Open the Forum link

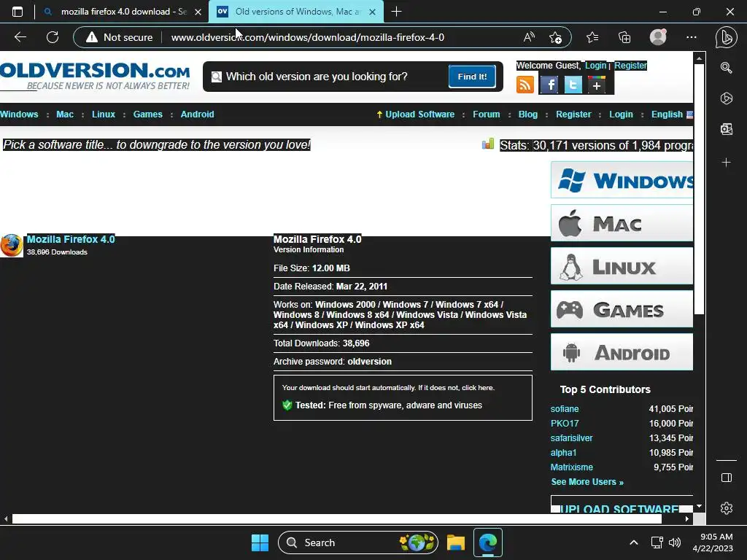pos(487,114)
